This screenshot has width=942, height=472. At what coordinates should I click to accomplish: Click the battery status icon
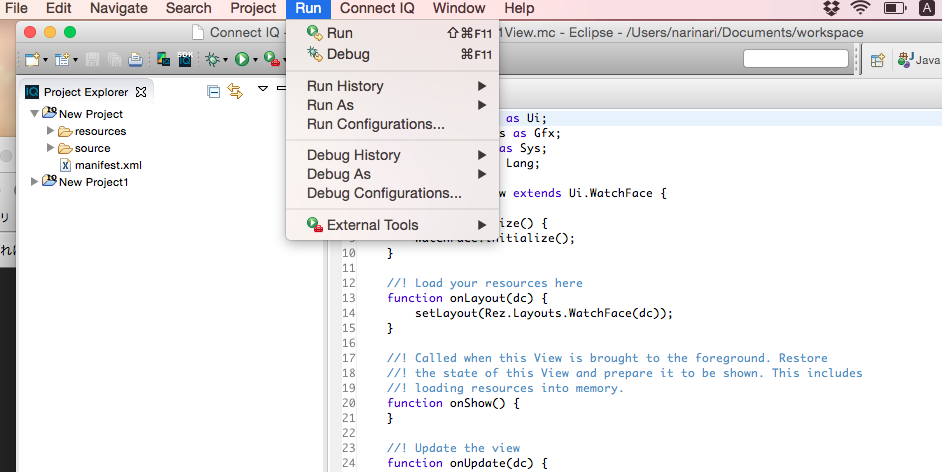click(x=895, y=8)
